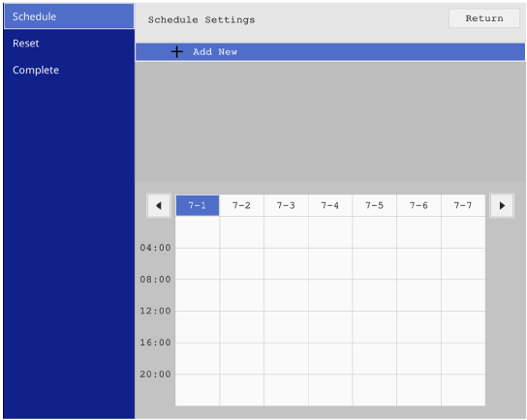The image size is (527, 420).
Task: Open the Schedule menu item
Action: point(69,16)
